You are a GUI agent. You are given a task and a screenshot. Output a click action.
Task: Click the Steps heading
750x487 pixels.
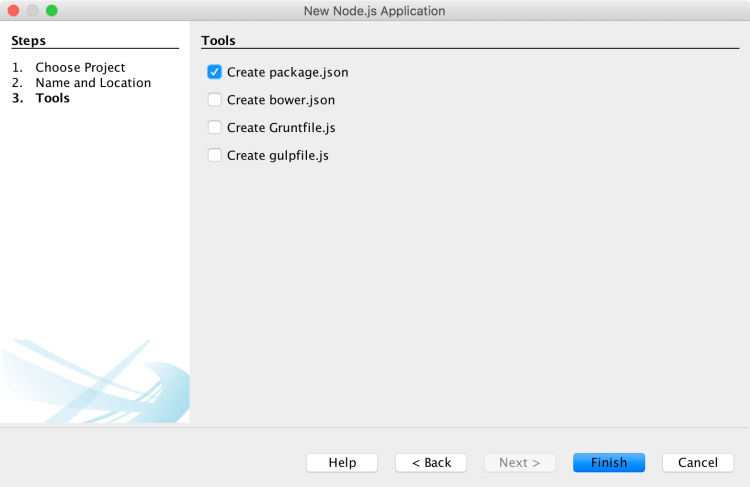click(29, 41)
